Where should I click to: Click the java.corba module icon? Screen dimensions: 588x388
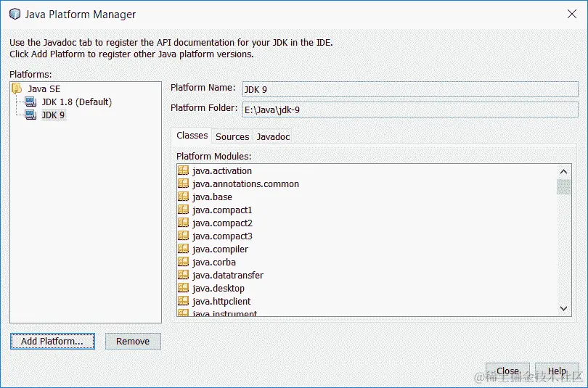[x=183, y=262]
